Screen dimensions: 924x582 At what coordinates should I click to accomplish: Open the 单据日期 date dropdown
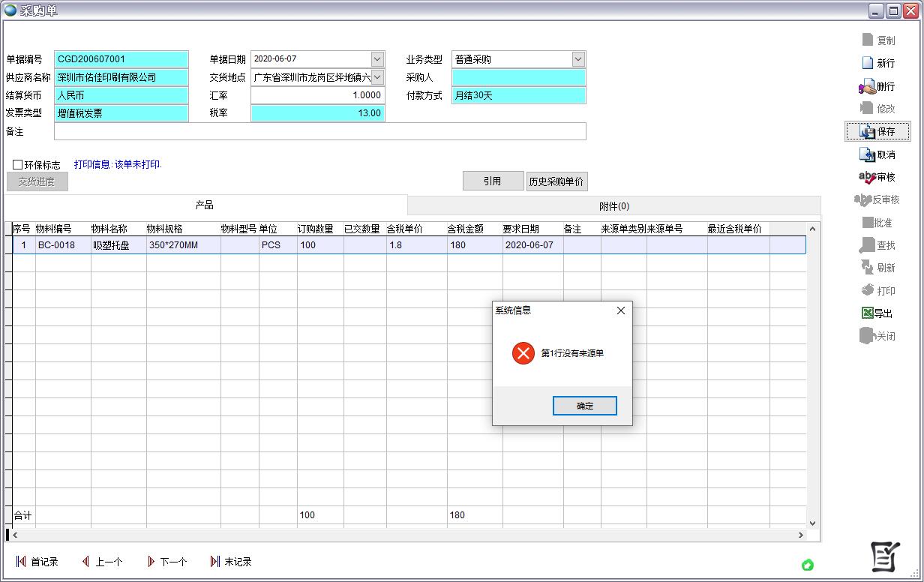tap(377, 59)
